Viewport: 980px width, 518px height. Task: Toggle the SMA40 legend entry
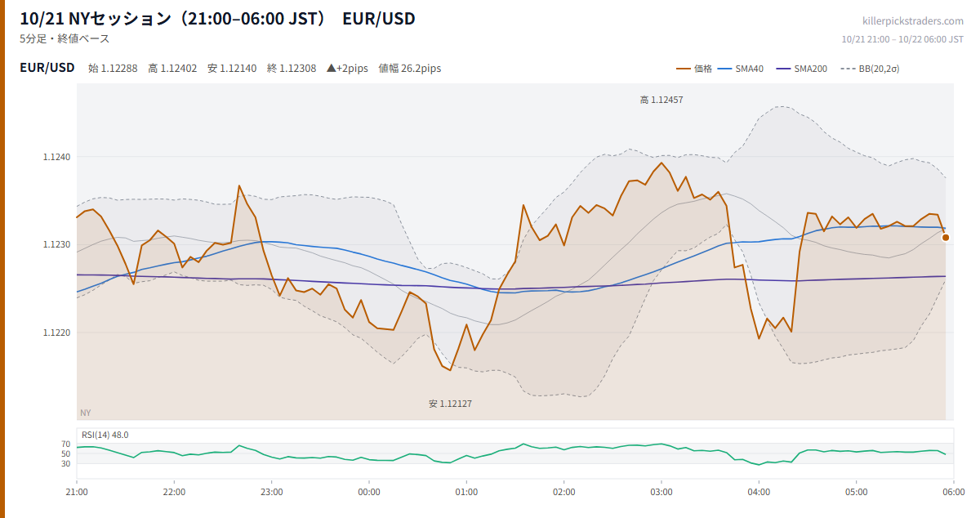click(741, 69)
